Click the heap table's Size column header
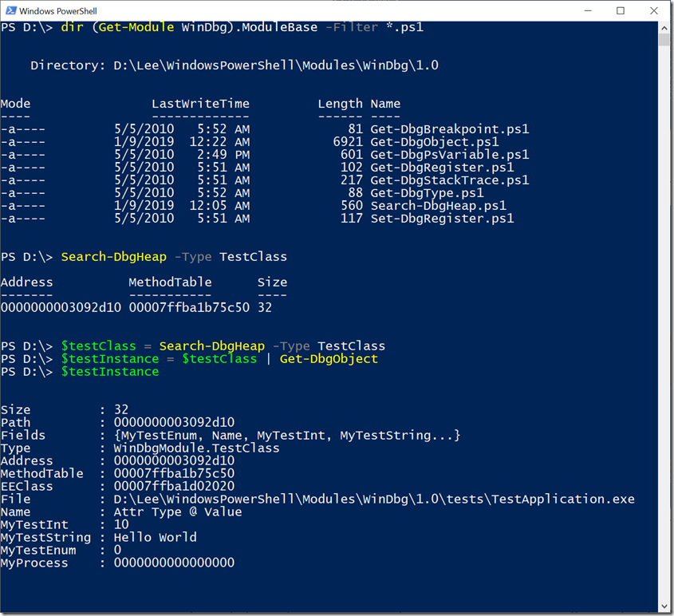This screenshot has width=674, height=616. [x=272, y=282]
